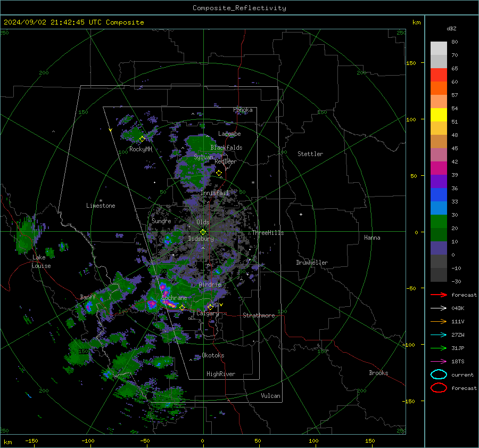Image resolution: width=479 pixels, height=448 pixels.
Task: Select bright green swatch between 30 and 20 dBZ
Action: 439,222
